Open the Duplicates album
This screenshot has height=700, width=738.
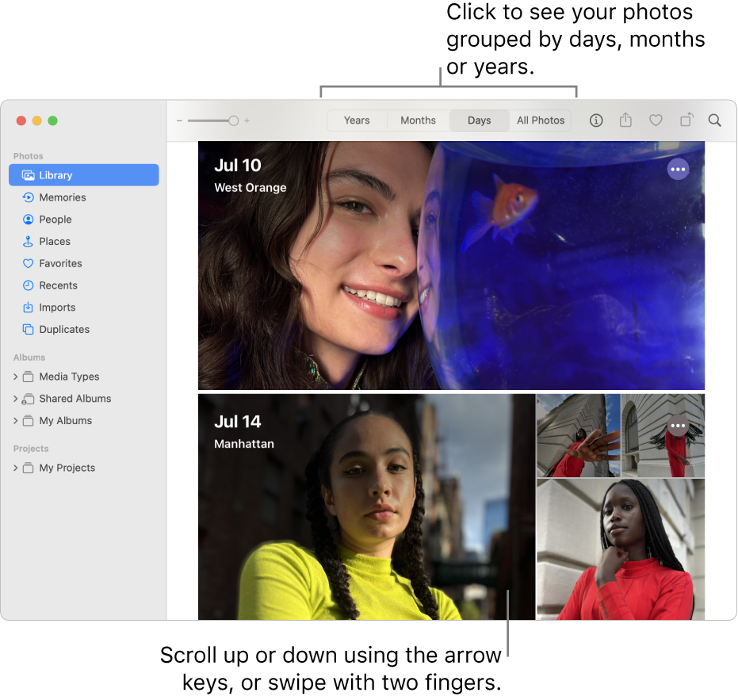(x=63, y=329)
